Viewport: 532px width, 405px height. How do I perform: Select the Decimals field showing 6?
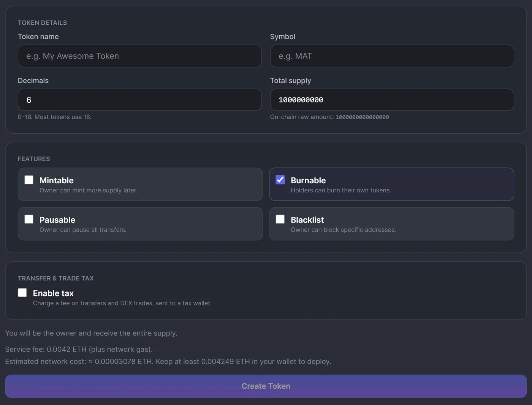[140, 100]
